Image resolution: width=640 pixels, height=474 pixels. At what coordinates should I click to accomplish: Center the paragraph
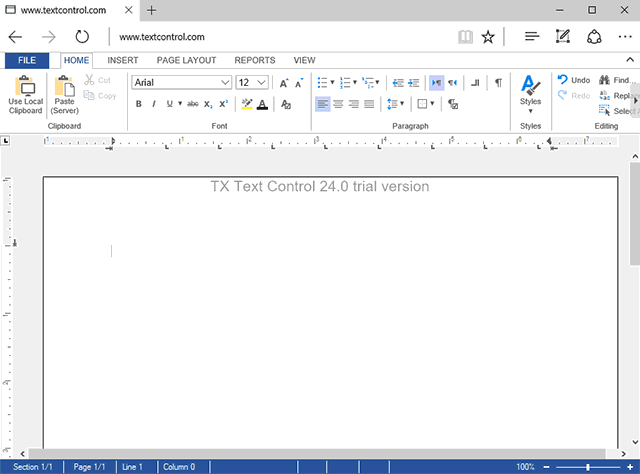click(x=338, y=104)
